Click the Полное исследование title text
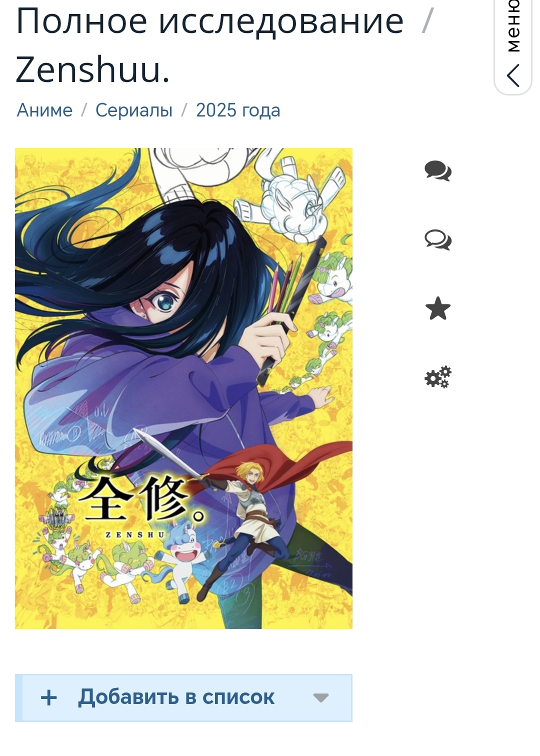540x756 pixels. click(x=210, y=21)
